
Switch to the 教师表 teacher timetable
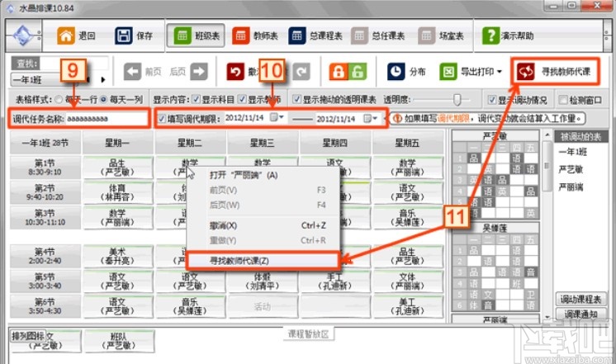pos(254,35)
